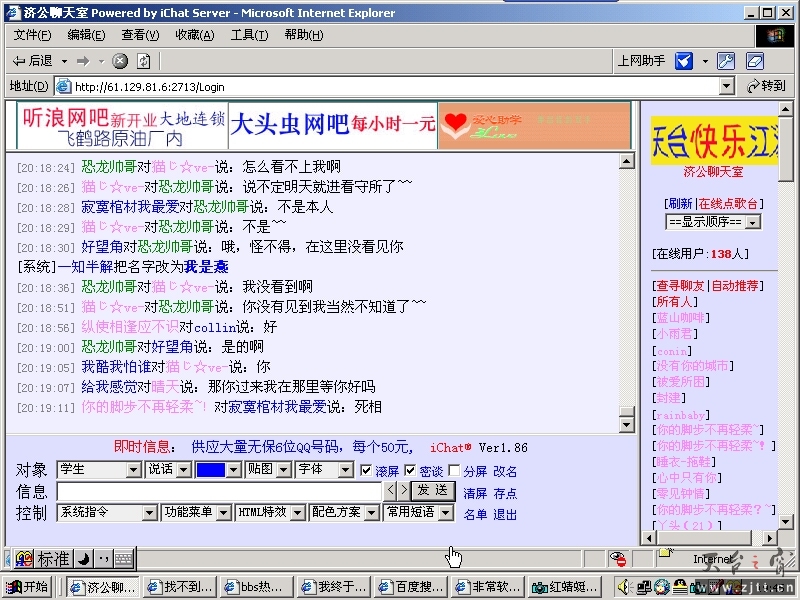Toggle the 滚屏 auto-scroll checkbox
Screen dimensions: 800x600
[x=366, y=470]
